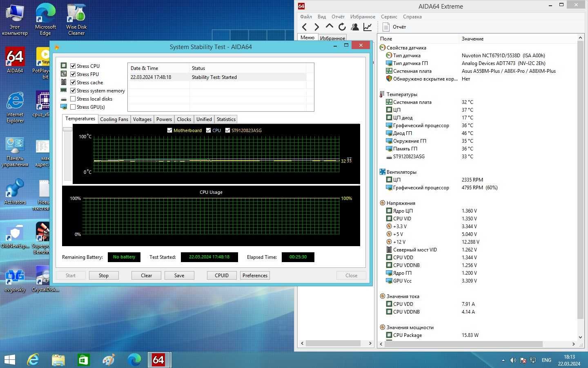
Task: Click the Значение column header
Action: click(x=518, y=39)
